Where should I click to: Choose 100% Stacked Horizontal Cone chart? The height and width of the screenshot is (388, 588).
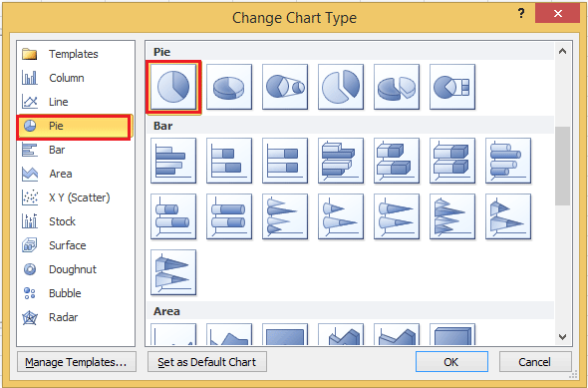(397, 216)
